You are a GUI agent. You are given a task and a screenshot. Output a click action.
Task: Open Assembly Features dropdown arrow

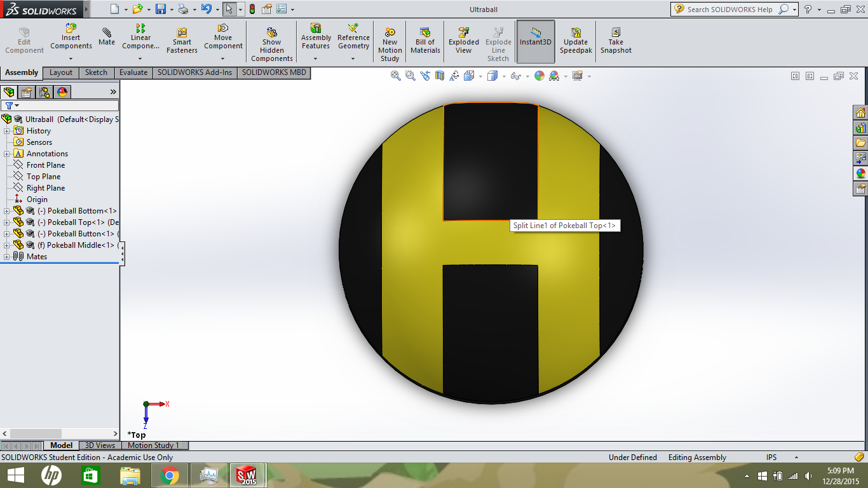click(x=315, y=59)
